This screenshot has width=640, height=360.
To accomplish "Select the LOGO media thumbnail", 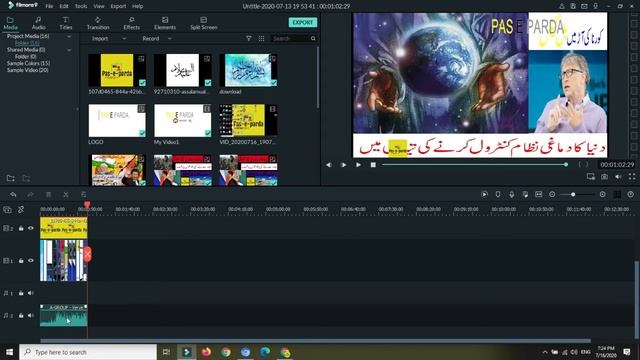I will pos(117,120).
